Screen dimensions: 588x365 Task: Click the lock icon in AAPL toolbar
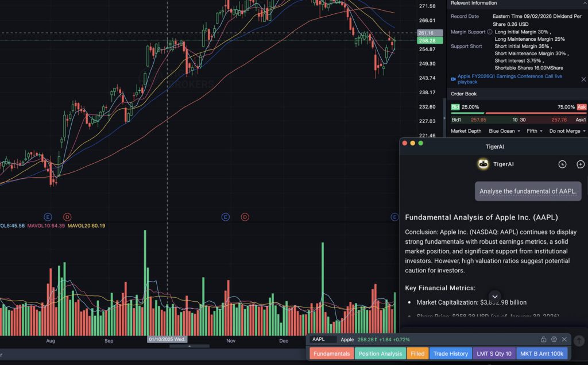click(544, 340)
